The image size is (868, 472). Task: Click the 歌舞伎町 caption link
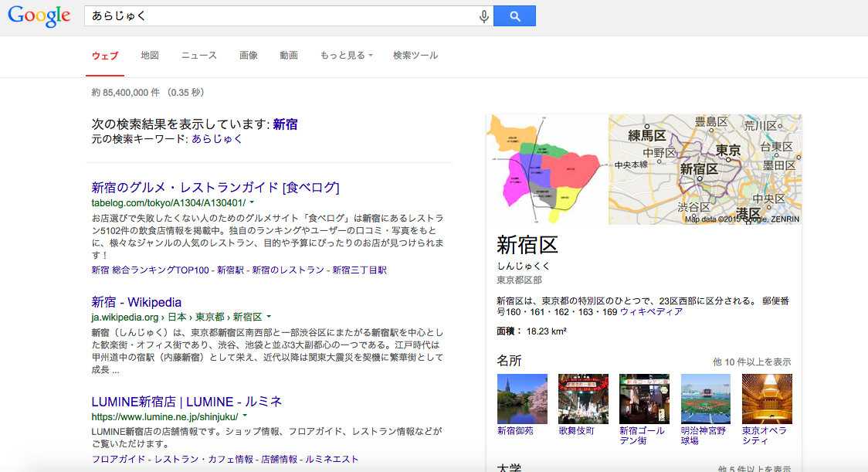click(x=576, y=430)
